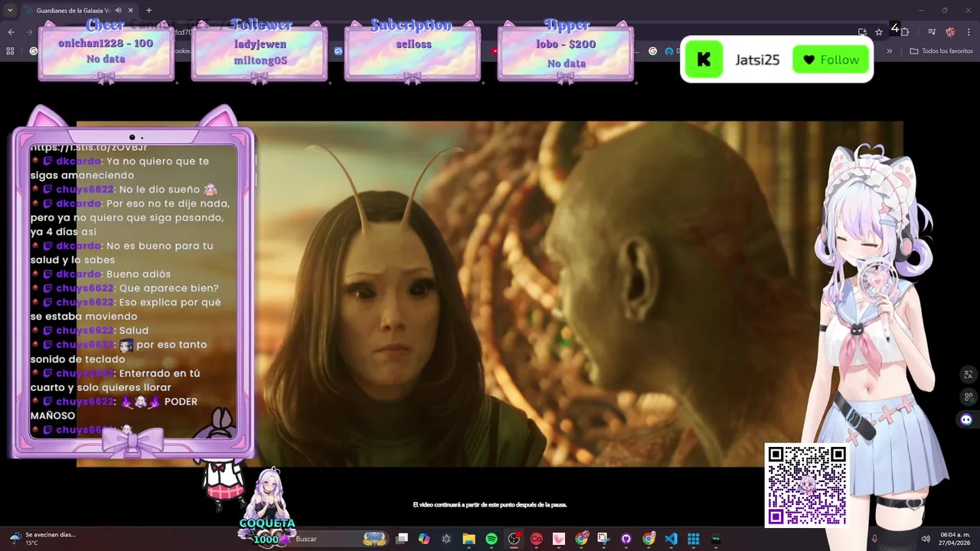The height and width of the screenshot is (551, 980).
Task: Click the taskbar clock showing 06:04 a. m.
Action: pyautogui.click(x=955, y=539)
